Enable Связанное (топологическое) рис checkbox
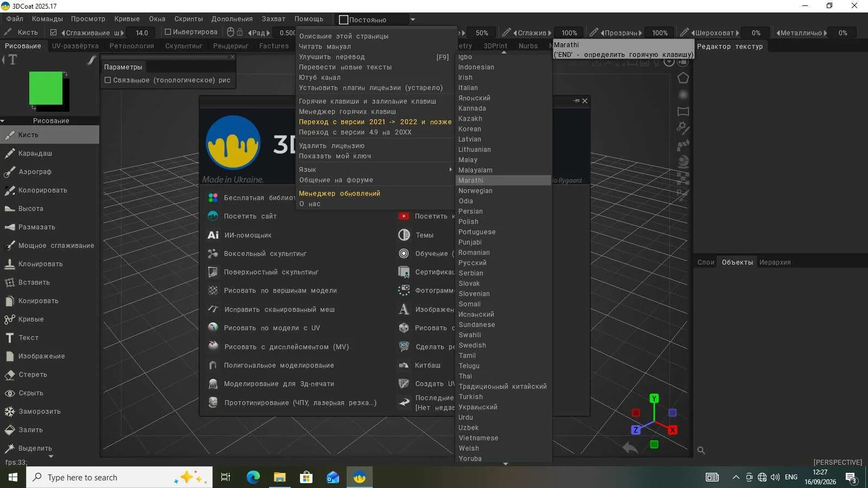This screenshot has width=868, height=488. point(107,80)
